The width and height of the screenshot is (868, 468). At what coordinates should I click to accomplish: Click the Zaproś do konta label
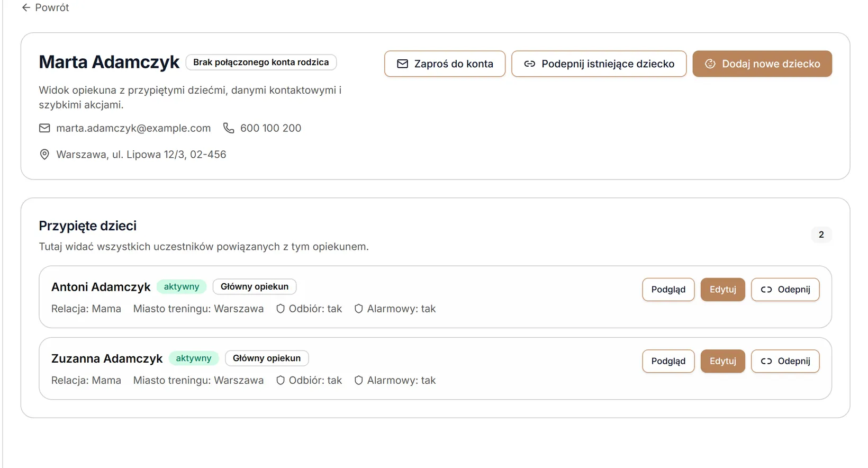pos(454,64)
